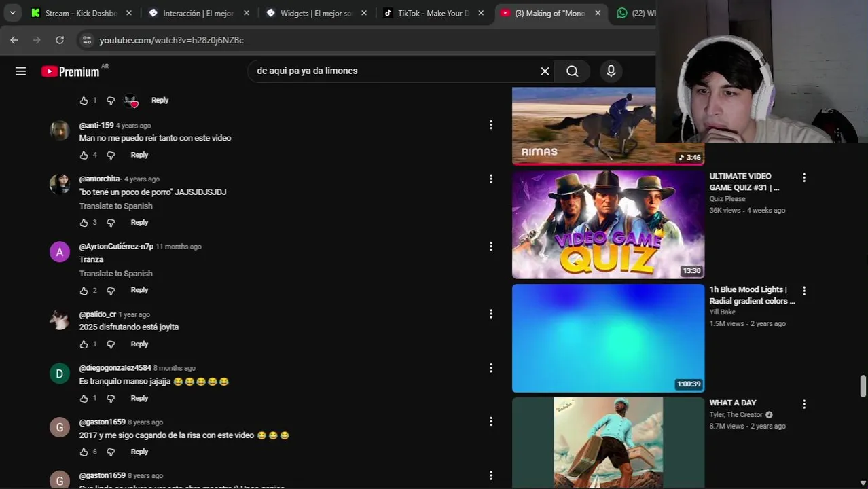
Task: Open options menu for @anti-159's comment
Action: tap(490, 125)
